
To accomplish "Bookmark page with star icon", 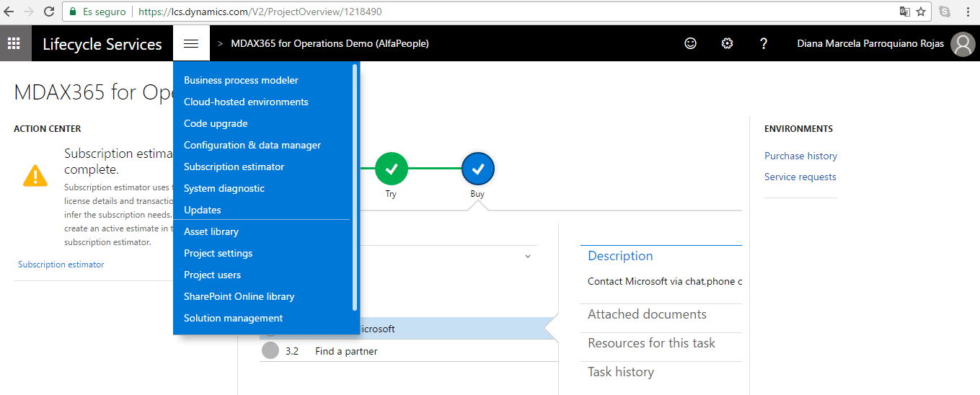I will [921, 12].
